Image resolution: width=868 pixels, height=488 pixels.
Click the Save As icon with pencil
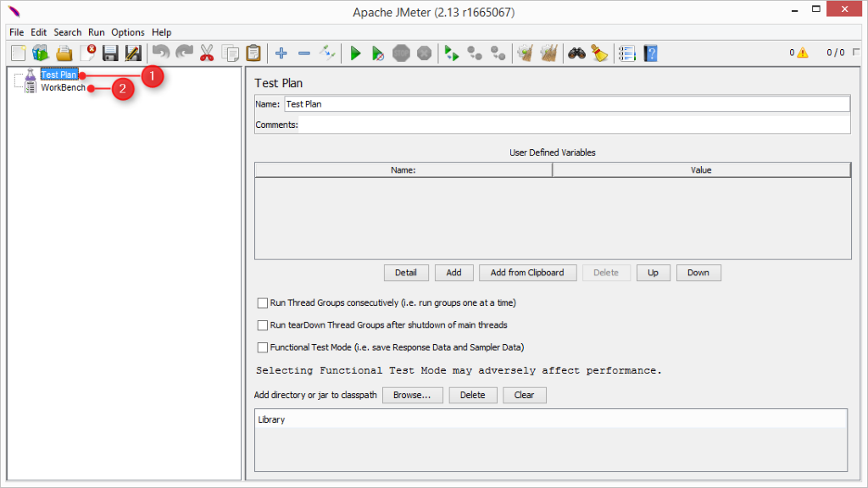tap(133, 53)
